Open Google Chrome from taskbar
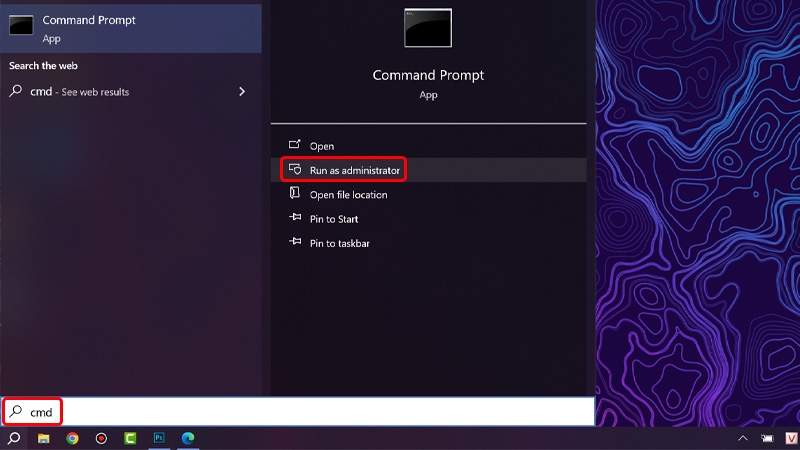Viewport: 800px width, 450px height. point(72,438)
